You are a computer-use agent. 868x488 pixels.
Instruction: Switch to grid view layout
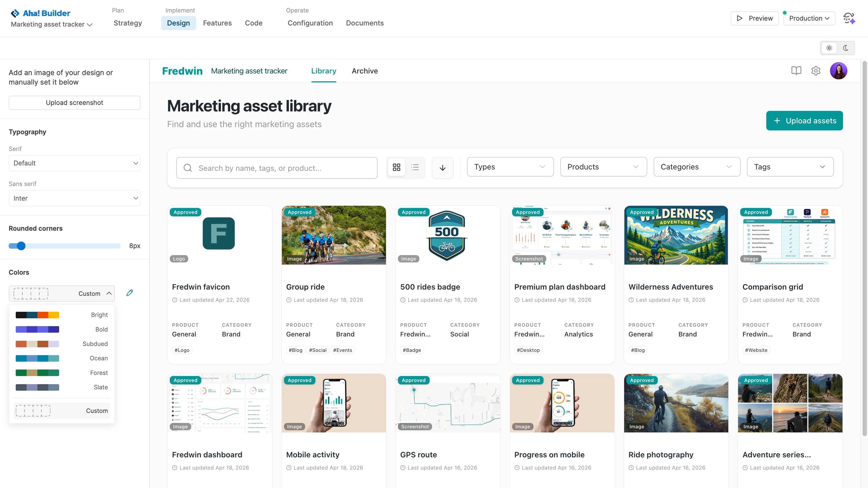(396, 167)
